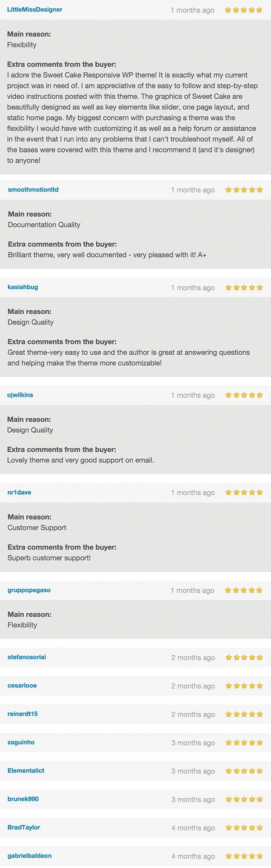This screenshot has width=271, height=868.
Task: Click the stars beside gabrielbaldeon's review
Action: [x=244, y=856]
